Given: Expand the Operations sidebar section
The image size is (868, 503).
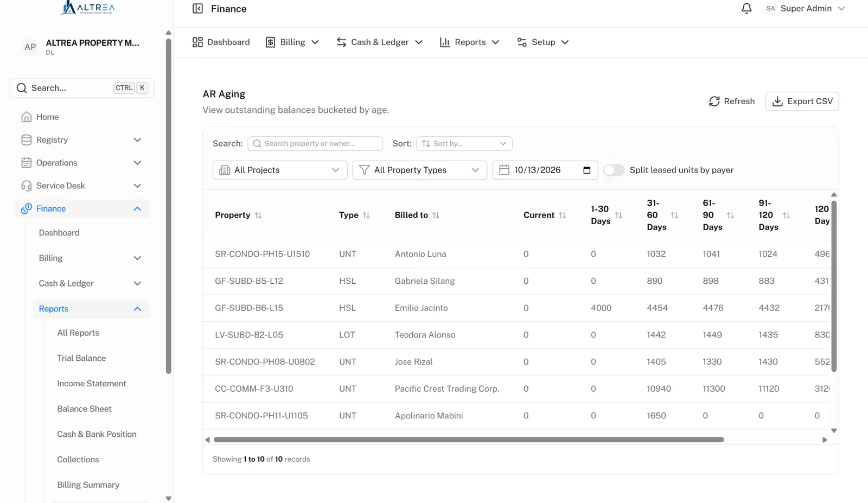Looking at the screenshot, I should click(x=81, y=163).
